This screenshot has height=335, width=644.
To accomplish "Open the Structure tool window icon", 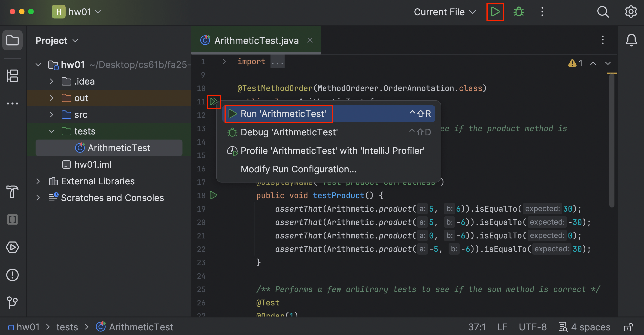I will (x=12, y=76).
